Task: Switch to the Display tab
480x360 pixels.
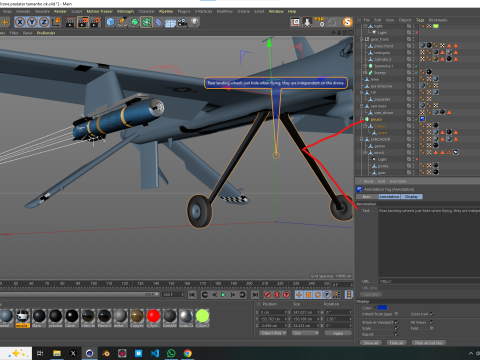Action: tap(411, 197)
